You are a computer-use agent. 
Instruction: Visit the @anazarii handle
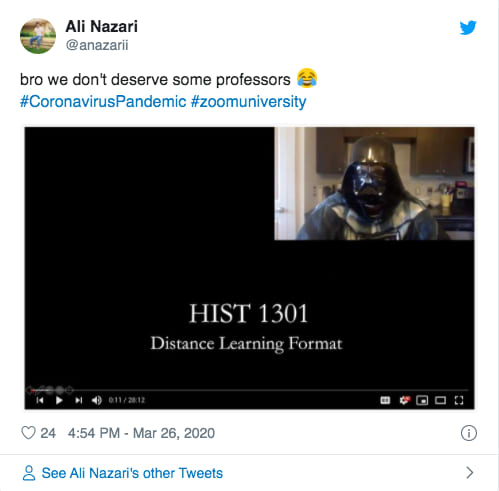tap(97, 45)
